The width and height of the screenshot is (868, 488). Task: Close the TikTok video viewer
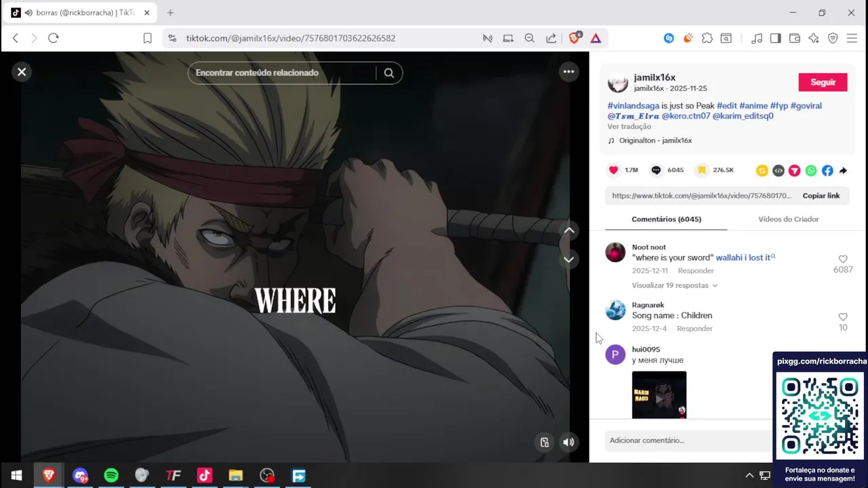click(x=22, y=72)
